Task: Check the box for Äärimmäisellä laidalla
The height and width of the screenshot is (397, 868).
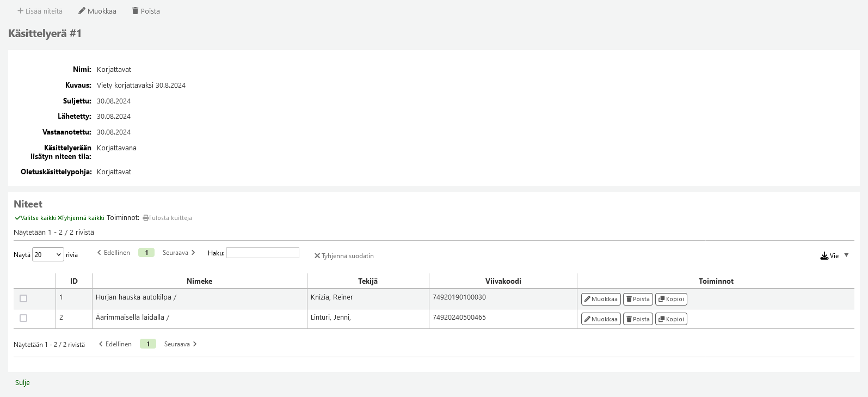Action: [23, 318]
